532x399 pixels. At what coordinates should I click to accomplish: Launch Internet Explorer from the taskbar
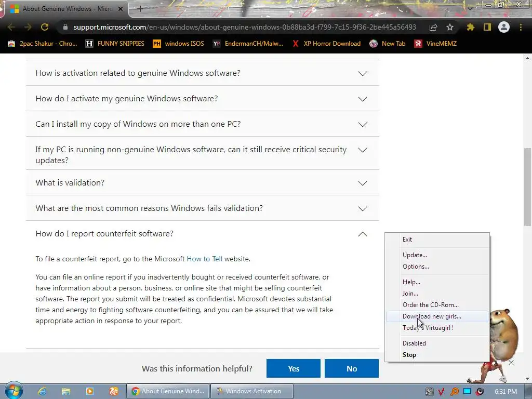click(x=42, y=391)
